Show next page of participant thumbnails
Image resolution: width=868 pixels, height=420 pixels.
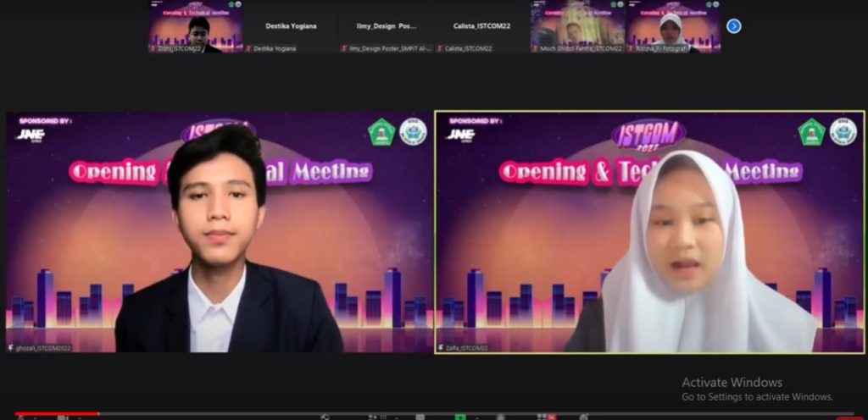pos(733,26)
